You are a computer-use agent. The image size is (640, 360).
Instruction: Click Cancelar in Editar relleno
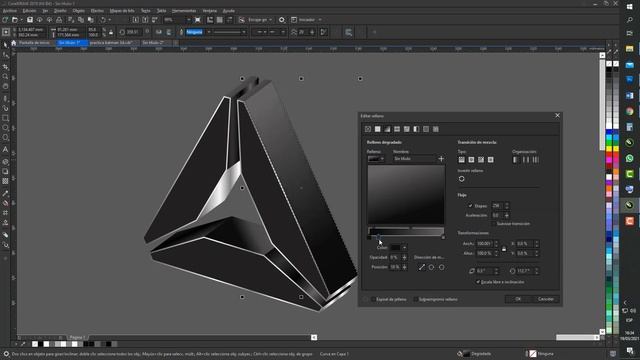[x=546, y=299]
